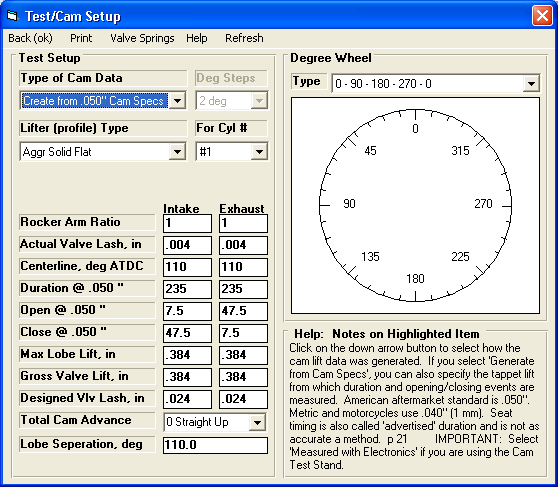558x487 pixels.
Task: Close the Test/Cam Setup window
Action: pos(542,16)
